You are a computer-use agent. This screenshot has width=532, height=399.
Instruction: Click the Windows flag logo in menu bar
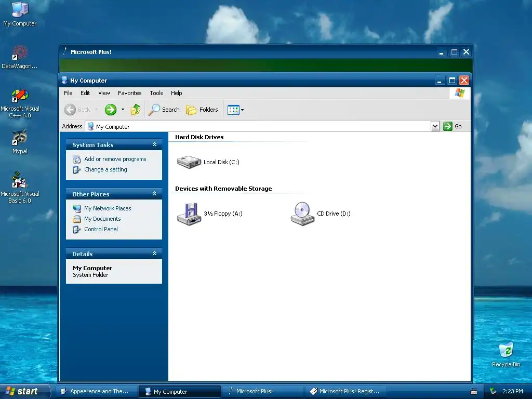pos(460,93)
